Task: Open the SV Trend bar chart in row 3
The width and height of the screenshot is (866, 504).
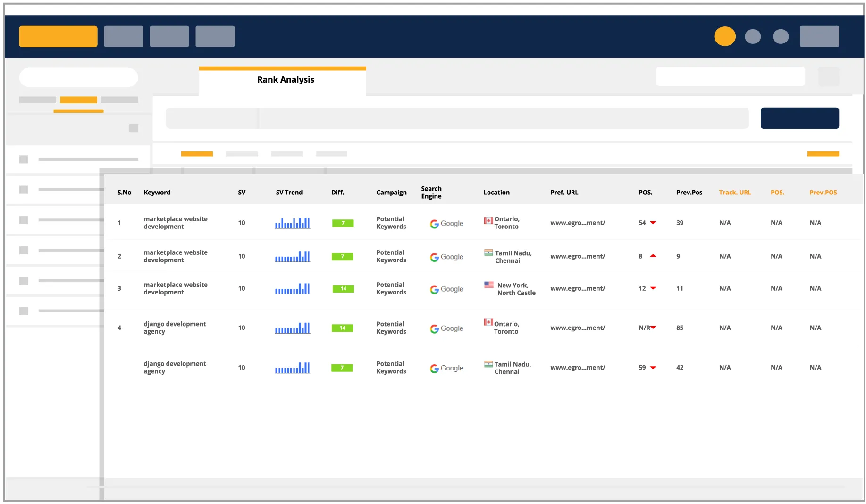Action: coord(293,288)
